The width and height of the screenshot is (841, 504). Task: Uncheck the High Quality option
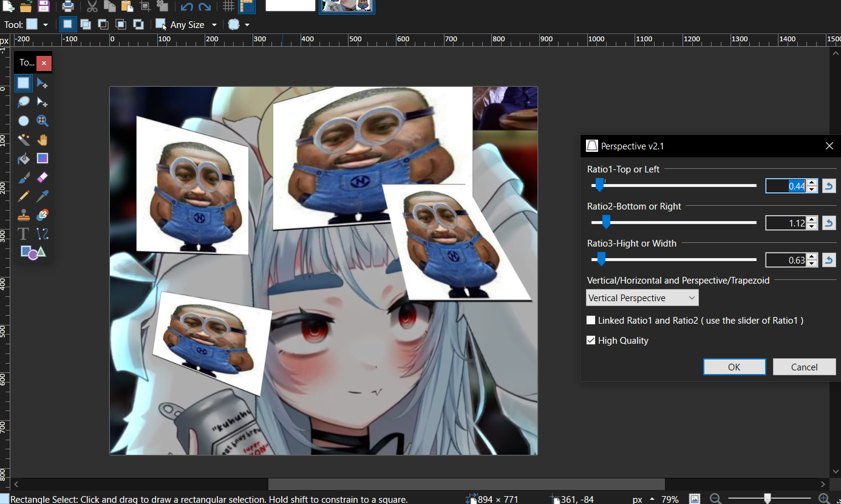click(591, 341)
